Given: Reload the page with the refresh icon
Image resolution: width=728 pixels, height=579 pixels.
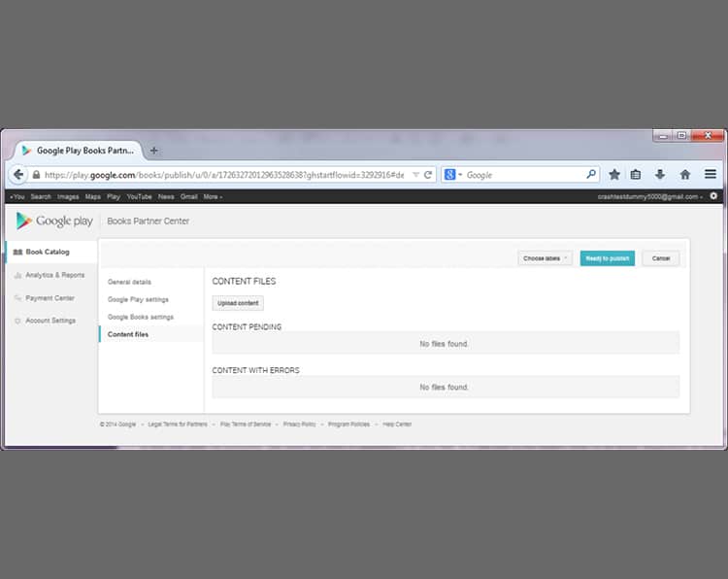Looking at the screenshot, I should click(428, 175).
